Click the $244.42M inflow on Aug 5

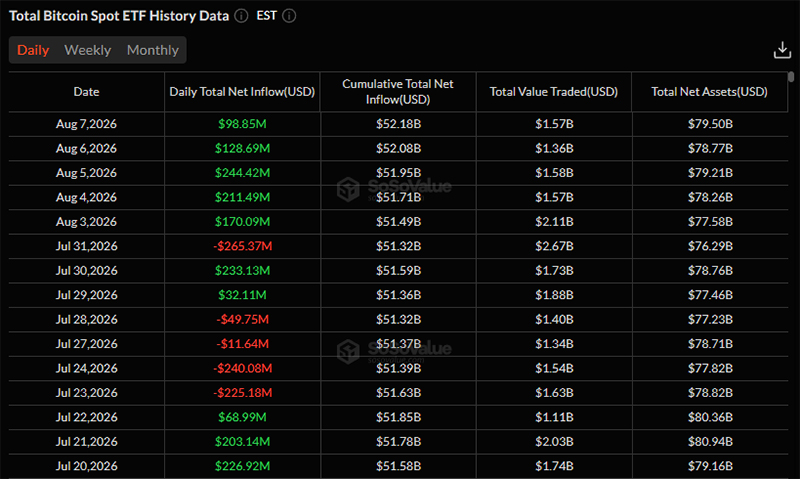(x=242, y=173)
